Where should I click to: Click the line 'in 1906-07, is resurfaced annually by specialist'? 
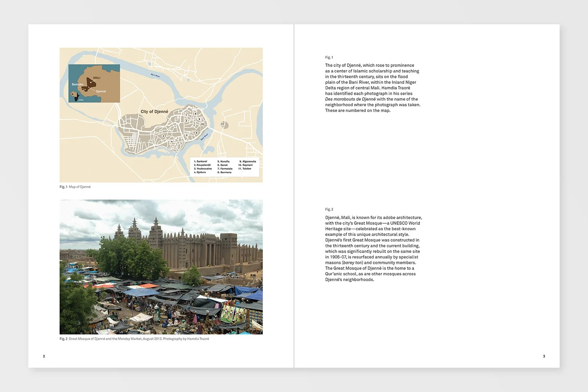[x=372, y=257]
